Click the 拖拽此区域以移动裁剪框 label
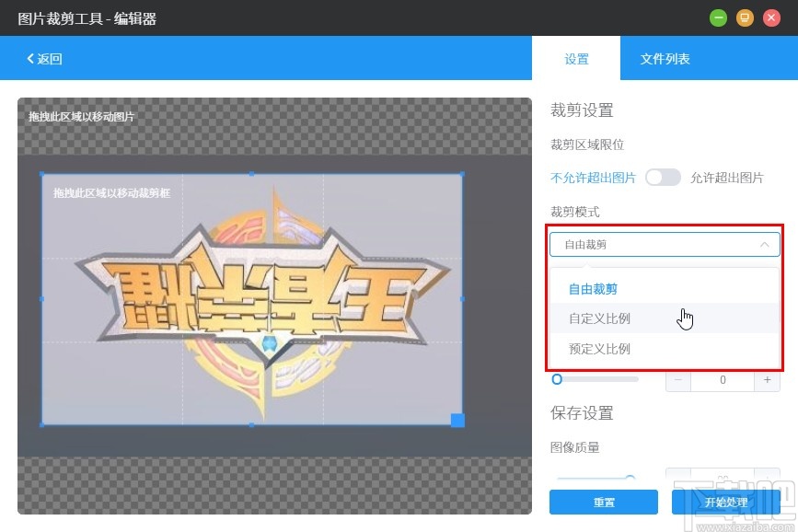 pos(111,193)
